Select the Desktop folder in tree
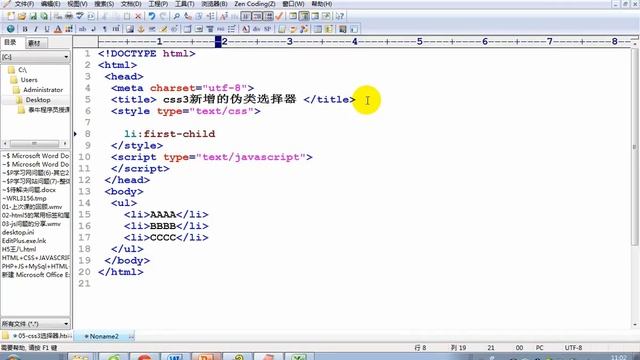 (38, 100)
